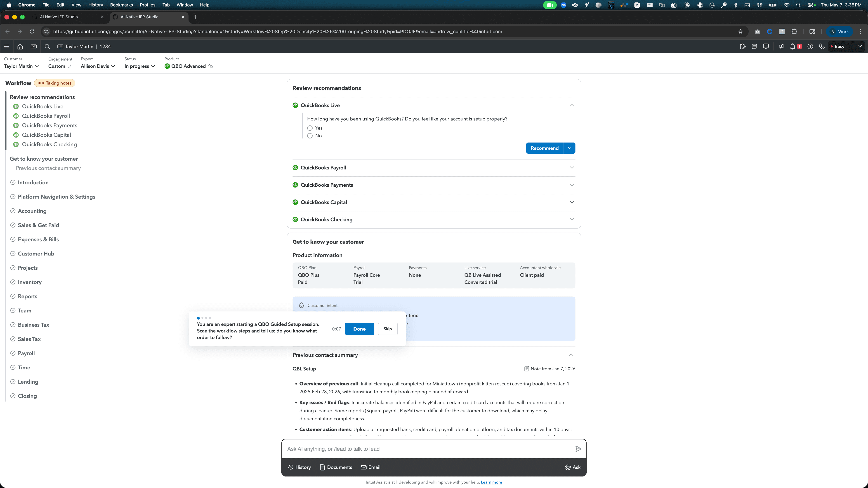Screen dimensions: 868x488
Task: Open Documents in the AI bar
Action: tap(336, 467)
